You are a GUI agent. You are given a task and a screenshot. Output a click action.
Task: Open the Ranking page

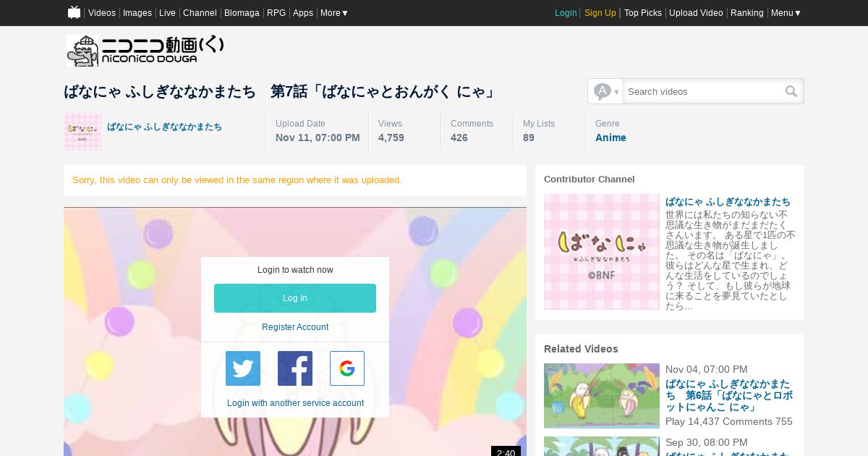click(747, 13)
